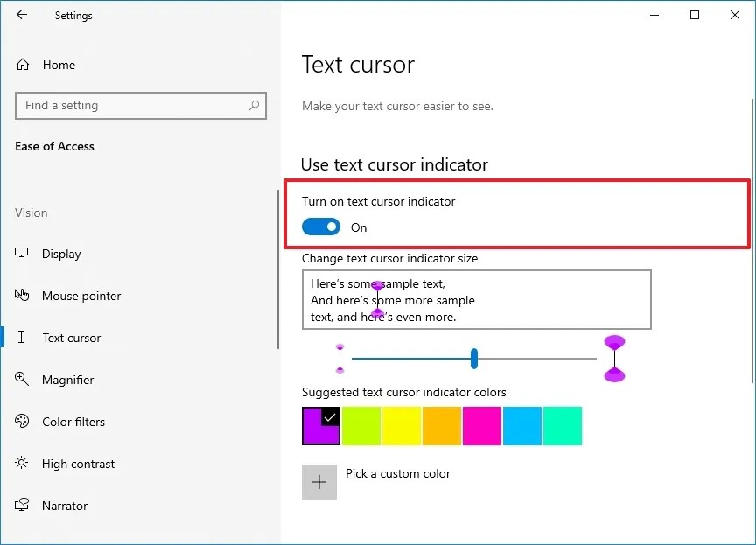Select the green indicator color swatch

coord(361,426)
